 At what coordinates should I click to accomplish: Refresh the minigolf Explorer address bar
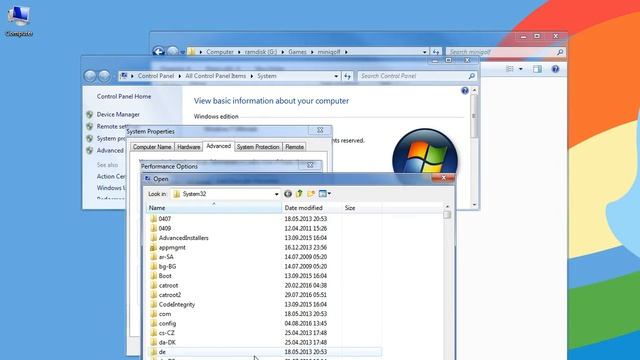tap(436, 52)
